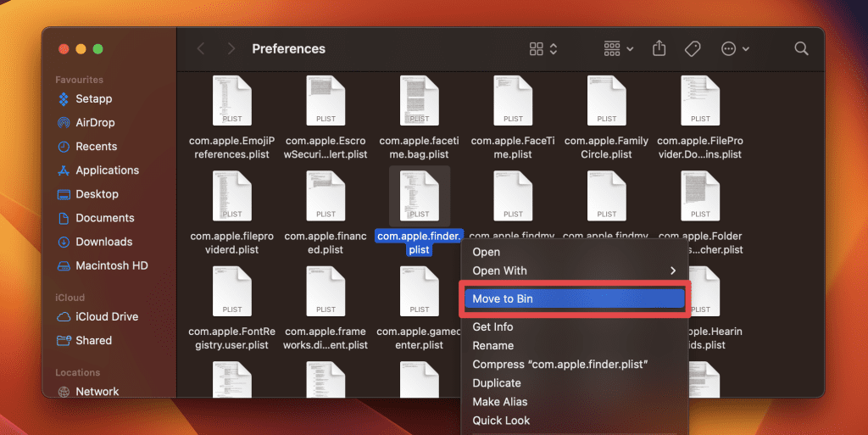868x435 pixels.
Task: Click the com.apple.FaceTime.plist filename text
Action: pos(513,148)
